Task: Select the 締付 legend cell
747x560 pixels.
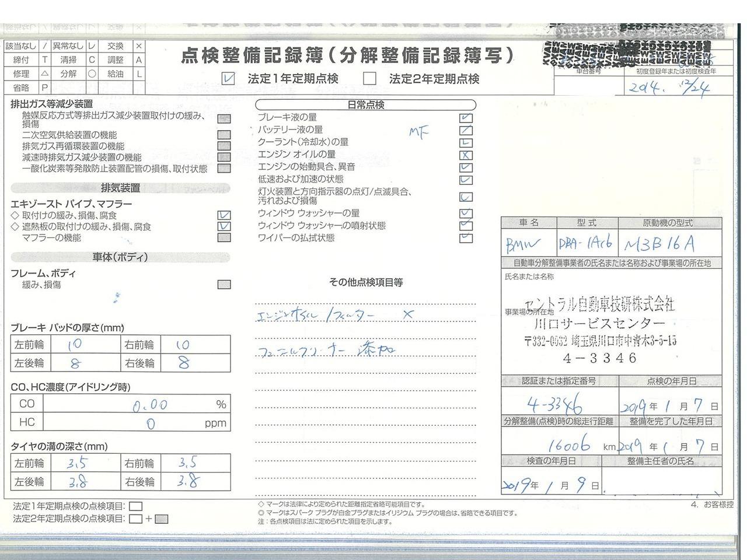Action: click(x=21, y=60)
